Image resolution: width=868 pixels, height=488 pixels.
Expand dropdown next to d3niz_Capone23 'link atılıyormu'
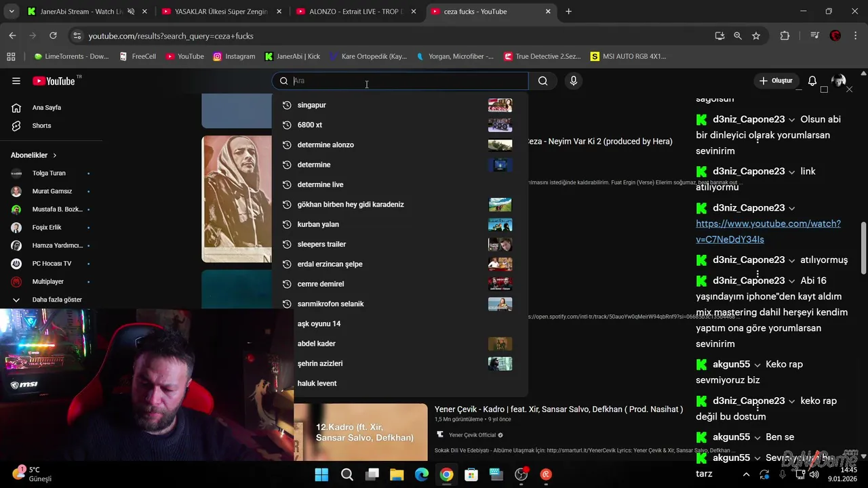pyautogui.click(x=792, y=172)
